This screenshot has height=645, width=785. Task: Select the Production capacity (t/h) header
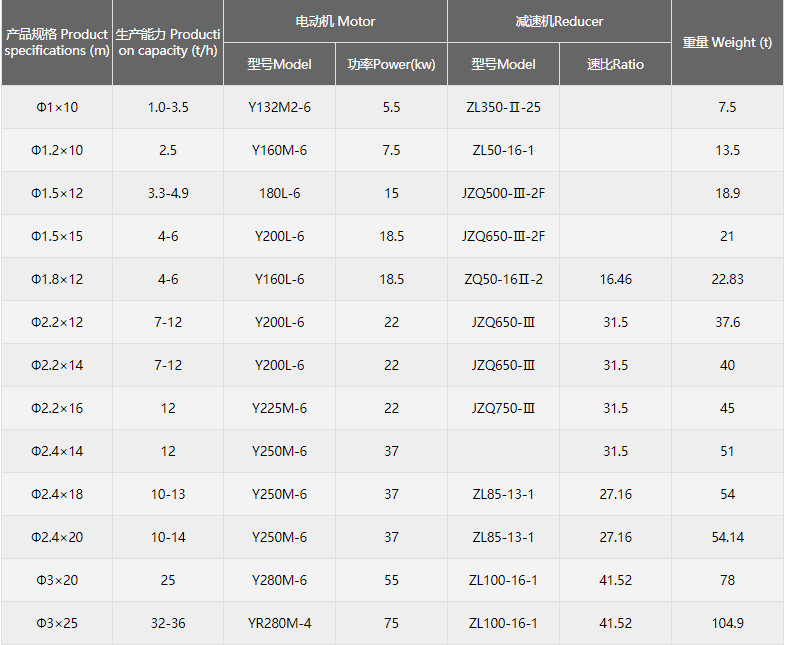[x=168, y=43]
